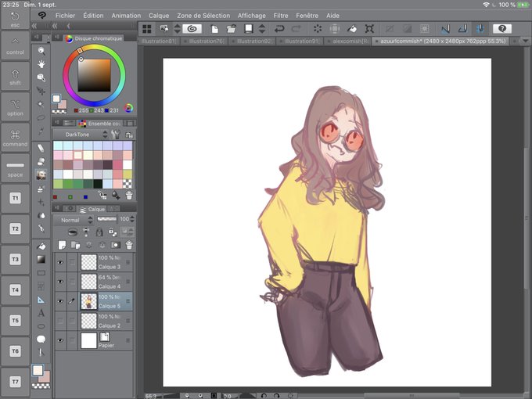Expand arrows beside the Clip Studio button
This screenshot has height=399, width=532.
[177, 29]
